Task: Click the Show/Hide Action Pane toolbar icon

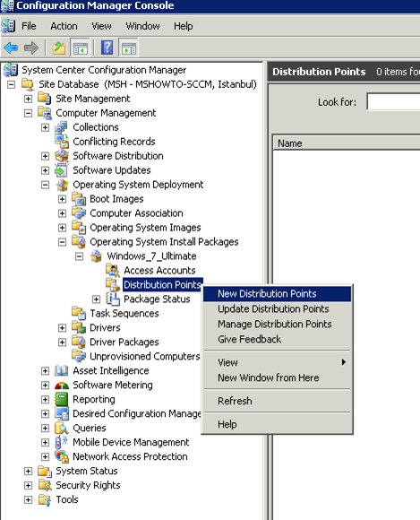Action: [129, 48]
